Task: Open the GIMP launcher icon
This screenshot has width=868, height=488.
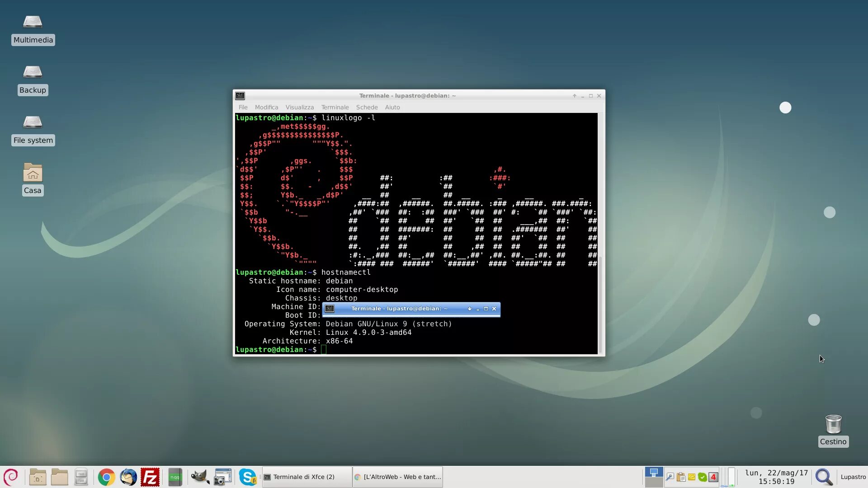Action: pos(200,477)
